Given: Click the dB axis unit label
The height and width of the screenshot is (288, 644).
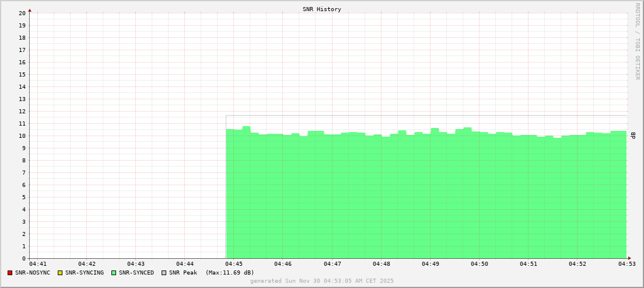Looking at the screenshot, I should [x=633, y=136].
